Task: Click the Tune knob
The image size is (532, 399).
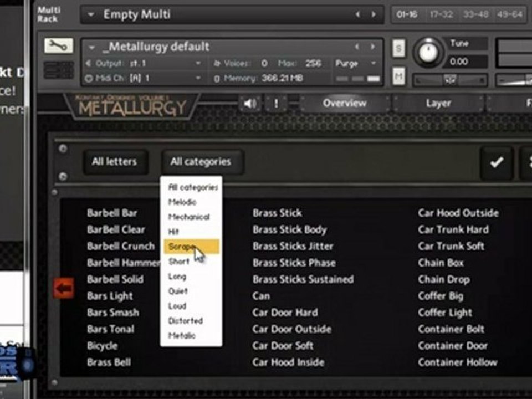Action: (428, 53)
